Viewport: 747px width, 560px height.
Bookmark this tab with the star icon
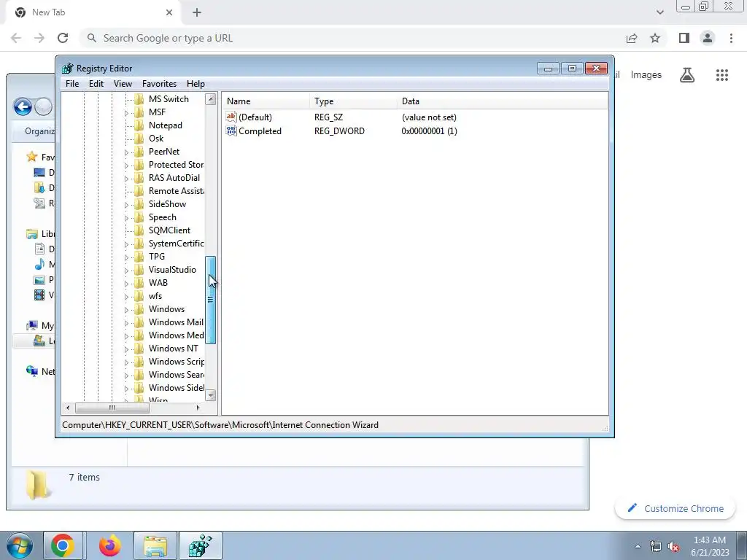(x=655, y=38)
